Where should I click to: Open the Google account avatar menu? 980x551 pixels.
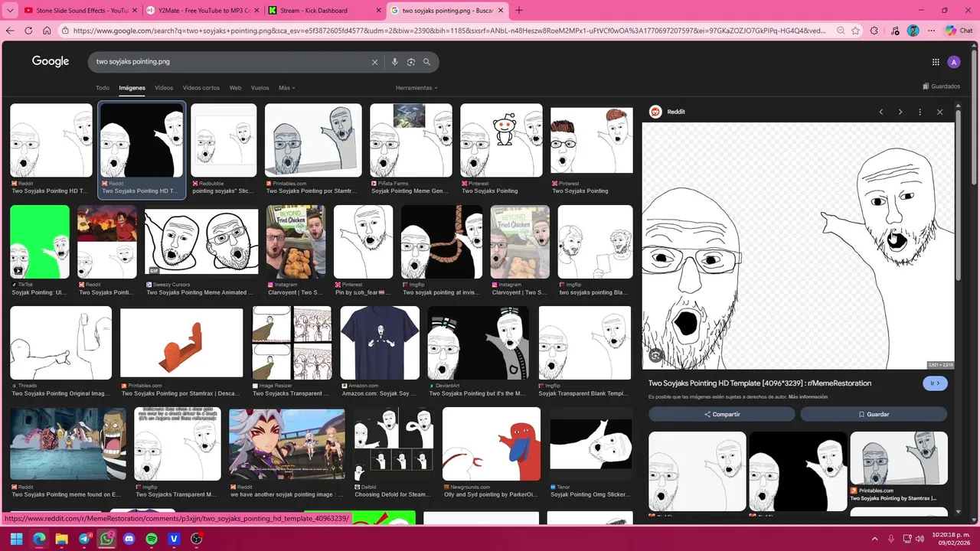tap(953, 62)
